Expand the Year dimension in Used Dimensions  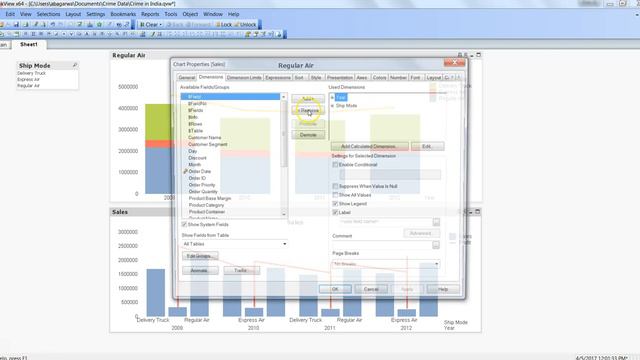point(332,97)
